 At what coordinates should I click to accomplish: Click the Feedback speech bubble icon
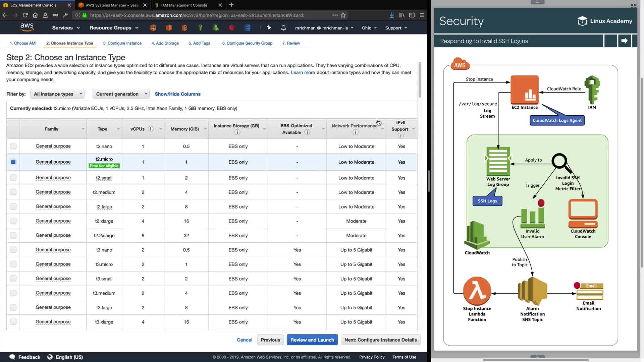[12, 357]
